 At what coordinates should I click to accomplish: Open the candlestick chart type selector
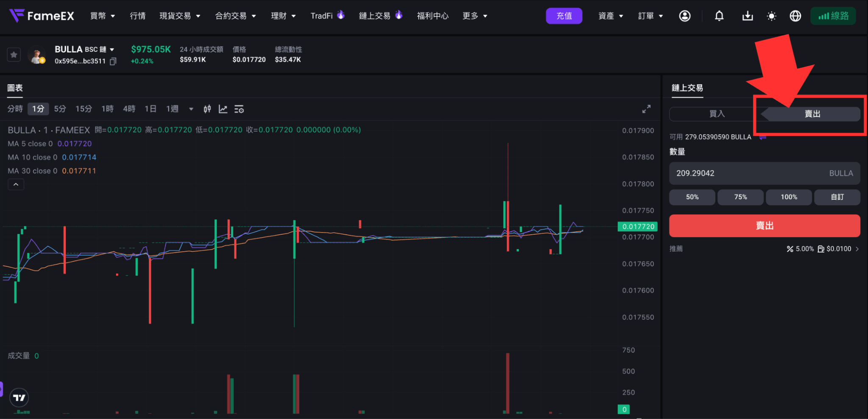coord(207,109)
